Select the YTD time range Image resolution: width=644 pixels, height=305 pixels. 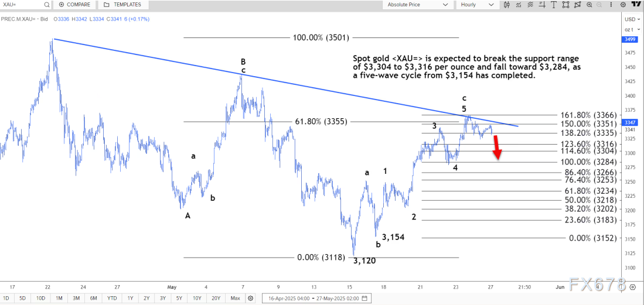(x=111, y=298)
